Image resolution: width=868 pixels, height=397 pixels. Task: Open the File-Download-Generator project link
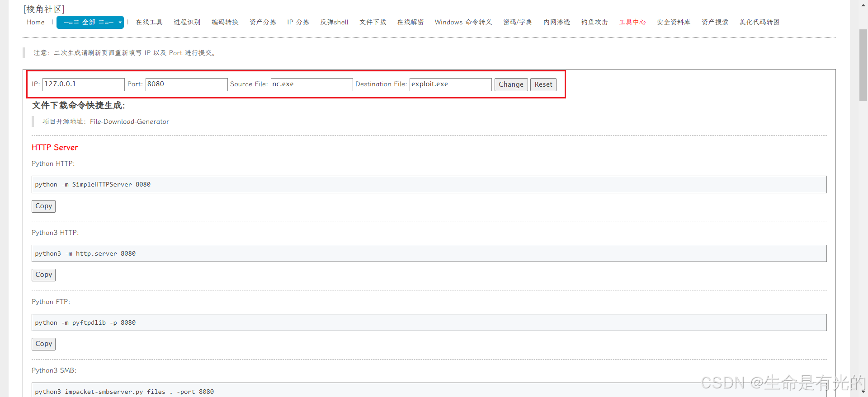[x=129, y=121]
